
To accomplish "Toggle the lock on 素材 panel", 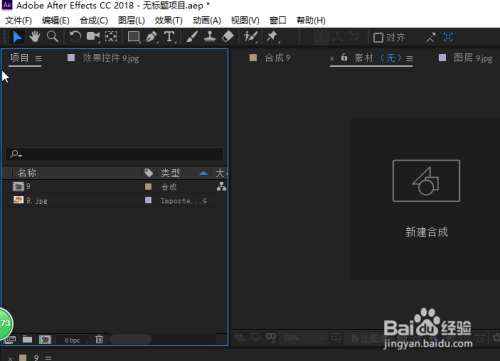I will coord(344,58).
